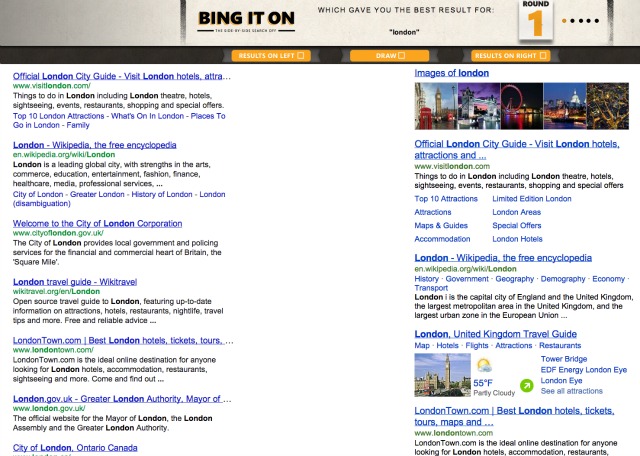Open London, United Kingdom Travel Guide title
The height and width of the screenshot is (456, 640).
[x=496, y=334]
